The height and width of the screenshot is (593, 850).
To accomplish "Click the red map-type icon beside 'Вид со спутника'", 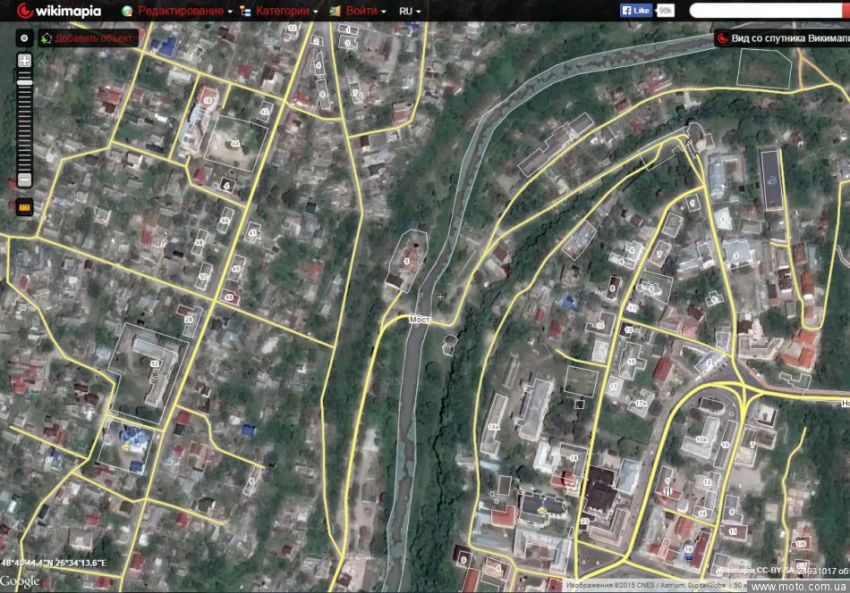I will (x=722, y=38).
